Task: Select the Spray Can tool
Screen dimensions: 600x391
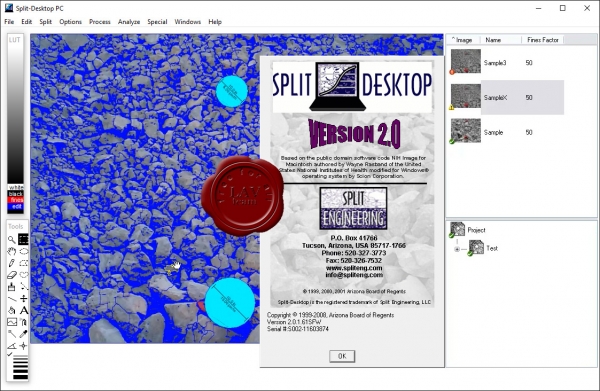Action: [x=23, y=323]
